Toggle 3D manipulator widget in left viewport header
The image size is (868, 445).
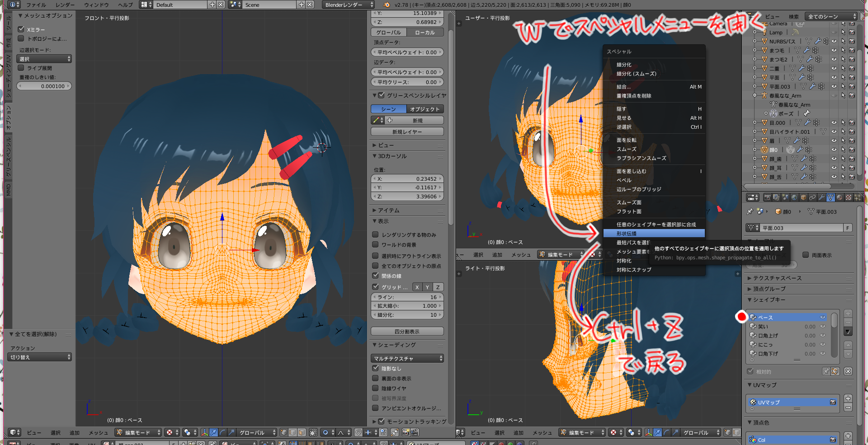tap(204, 432)
